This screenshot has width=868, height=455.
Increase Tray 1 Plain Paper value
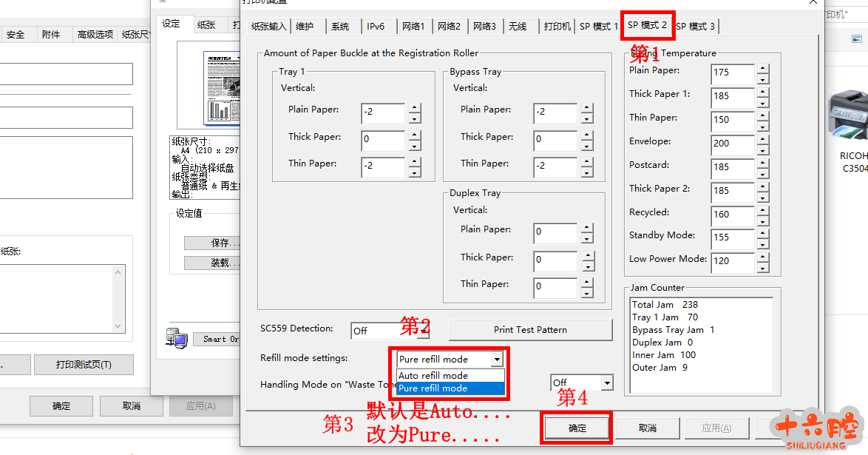415,108
